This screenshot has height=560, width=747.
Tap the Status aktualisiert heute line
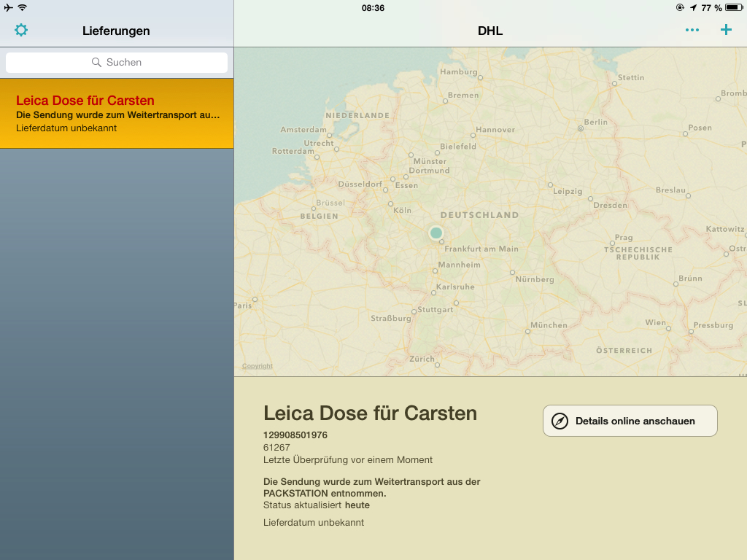(317, 505)
